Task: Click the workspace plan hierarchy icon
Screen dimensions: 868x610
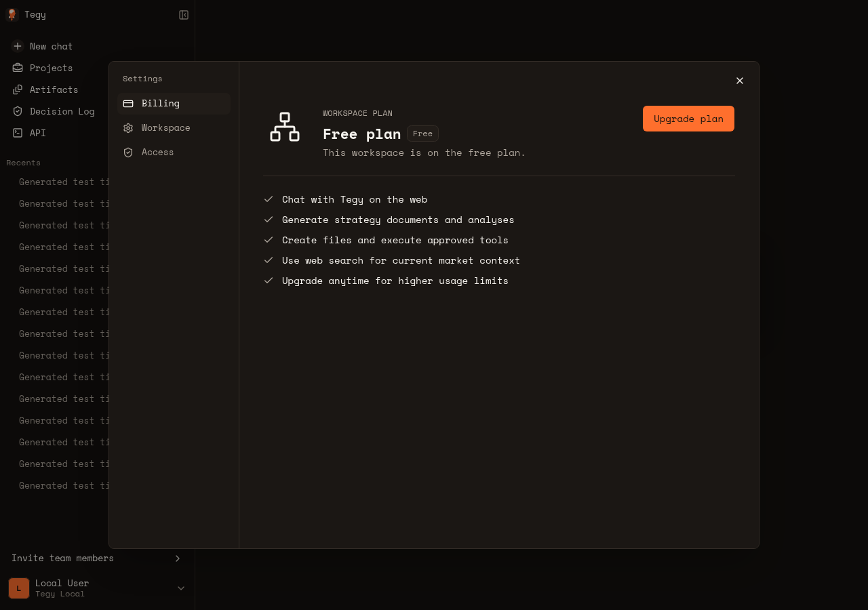Action: 285,127
